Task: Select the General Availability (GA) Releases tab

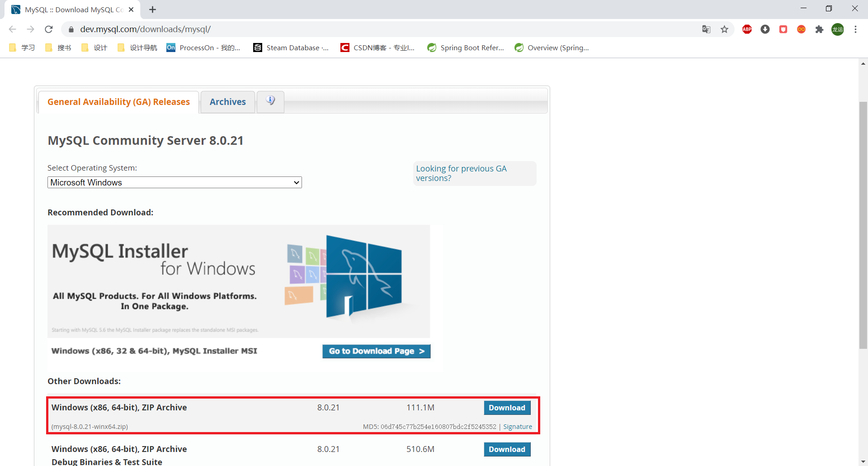Action: point(118,102)
